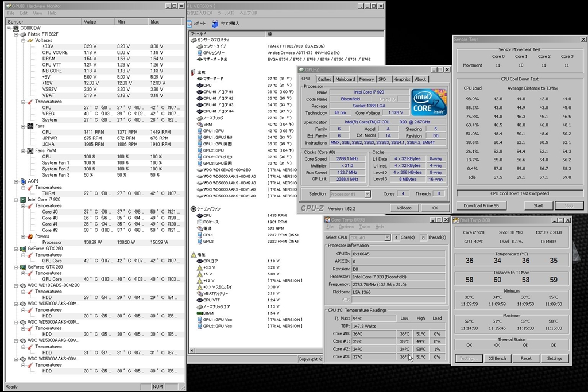588x392 pixels.
Task: Open the Options menu in Core Temp
Action: (x=346, y=227)
